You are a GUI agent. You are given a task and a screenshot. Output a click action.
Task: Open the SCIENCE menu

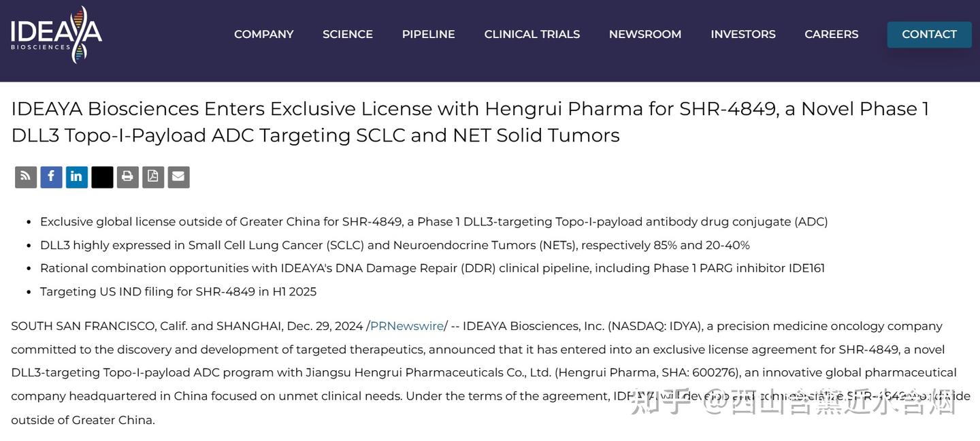pyautogui.click(x=348, y=35)
